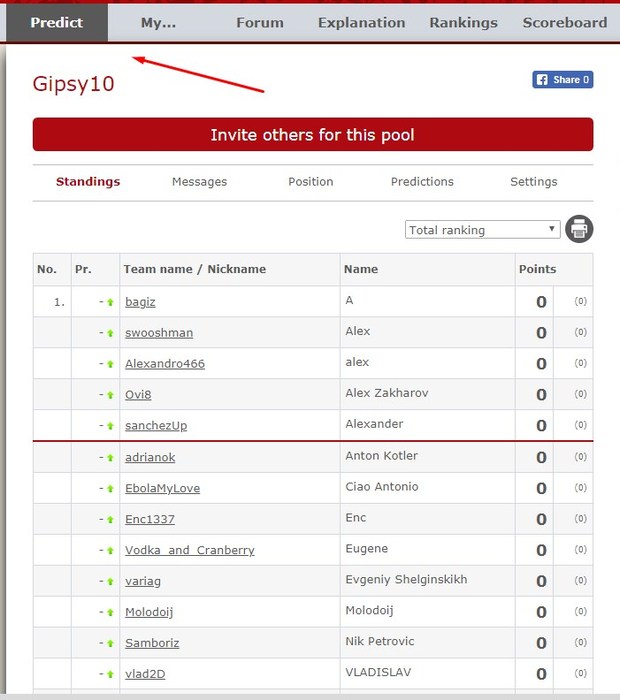Image resolution: width=620 pixels, height=700 pixels.
Task: Open the My... menu item
Action: point(158,22)
